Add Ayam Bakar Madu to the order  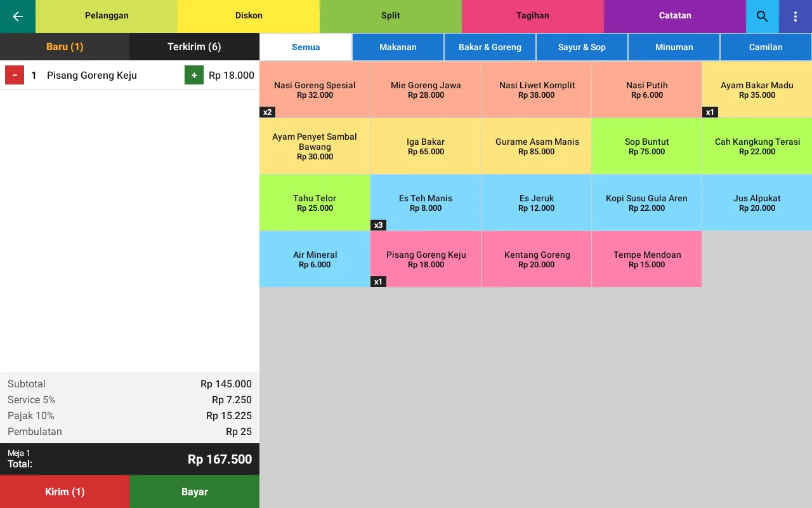[757, 90]
